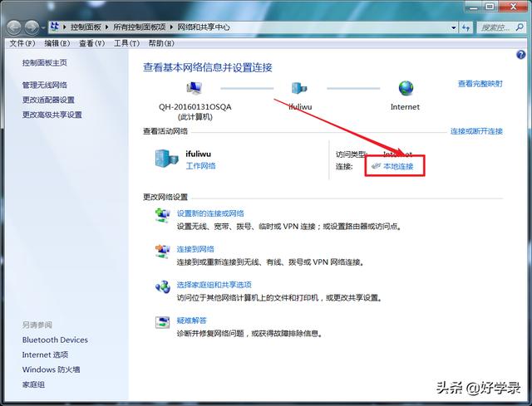Open 疑难解答 troubleshooting link

pos(192,320)
